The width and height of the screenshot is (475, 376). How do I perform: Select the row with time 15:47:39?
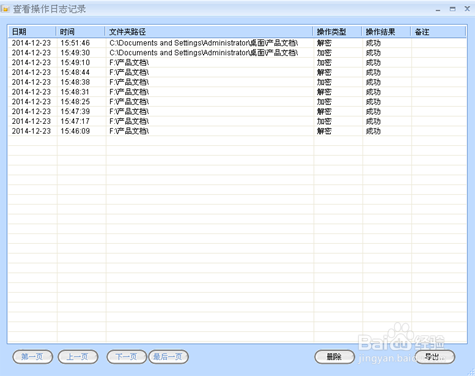tap(237, 111)
